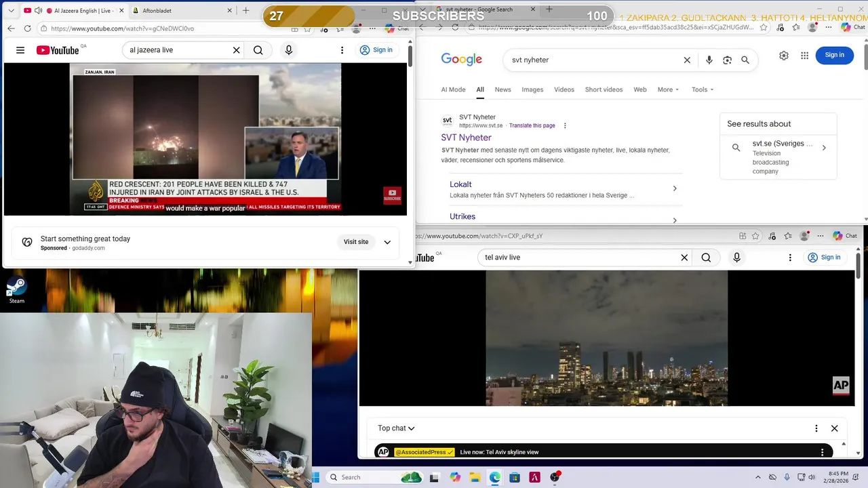The height and width of the screenshot is (488, 868).
Task: Run the 'tel aviv live' YouTube search
Action: click(707, 258)
